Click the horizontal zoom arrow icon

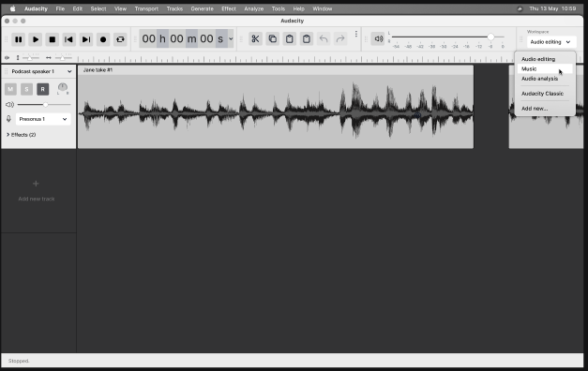[x=49, y=58]
